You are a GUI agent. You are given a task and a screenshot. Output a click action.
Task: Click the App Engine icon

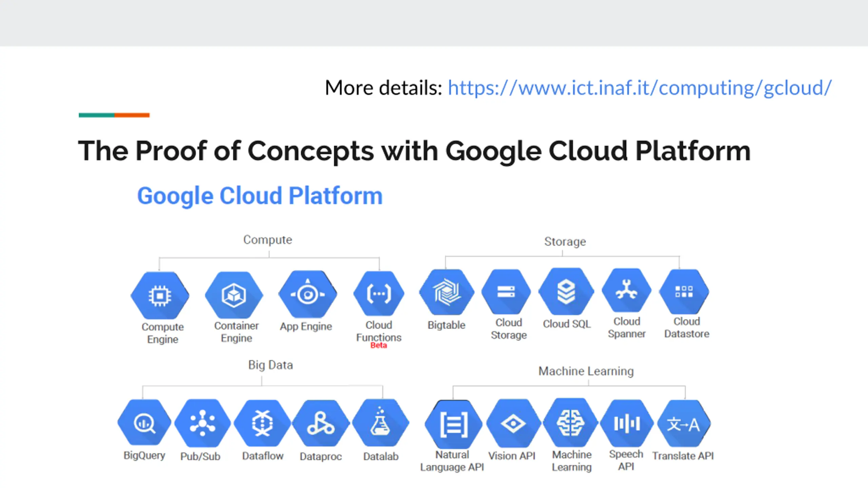(x=308, y=294)
